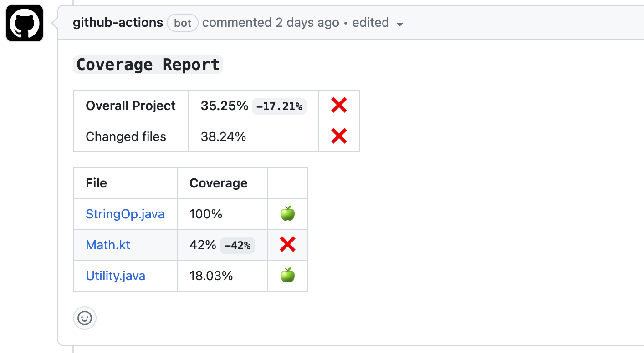644x353 pixels.
Task: Open the '2 days ago' timestamp link
Action: [307, 23]
